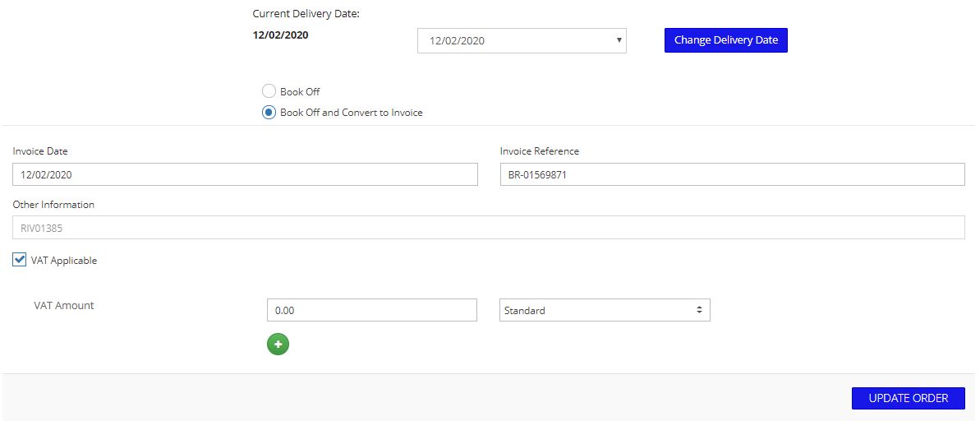This screenshot has width=980, height=421.
Task: Toggle the VAT Applicable checkbox
Action: pyautogui.click(x=20, y=260)
